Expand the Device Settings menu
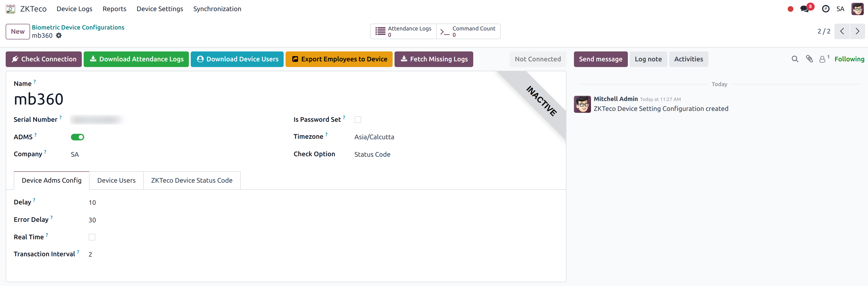This screenshot has height=286, width=868. click(x=160, y=9)
